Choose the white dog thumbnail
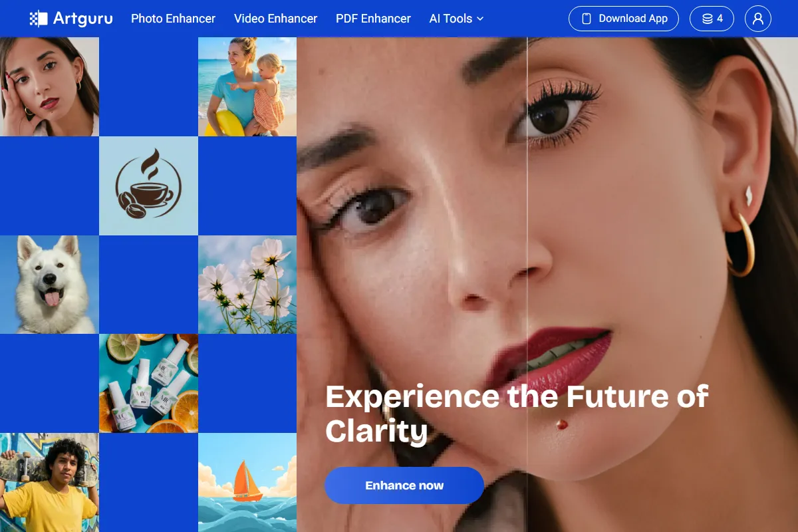 (x=49, y=285)
